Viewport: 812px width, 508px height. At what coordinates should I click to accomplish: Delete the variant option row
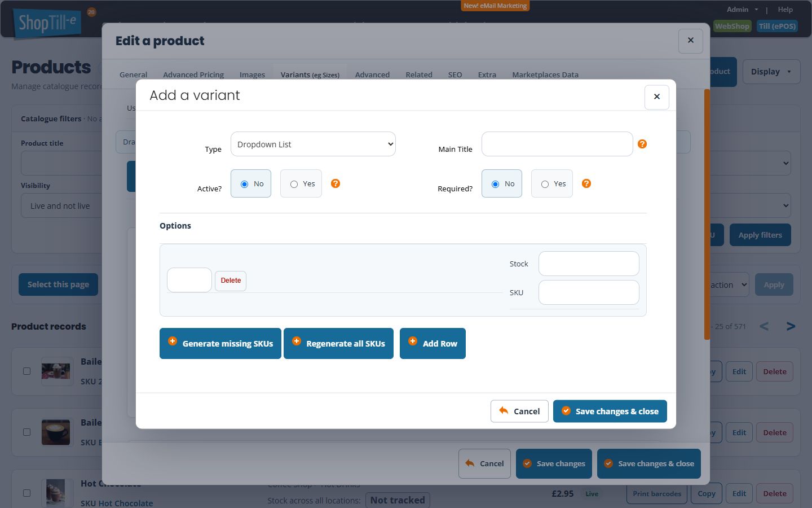point(231,281)
